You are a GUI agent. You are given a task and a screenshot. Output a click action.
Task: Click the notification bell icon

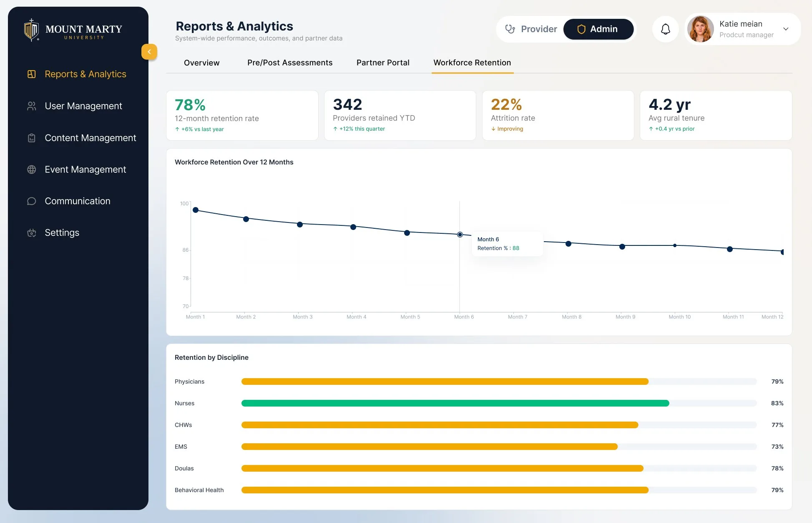click(x=666, y=29)
